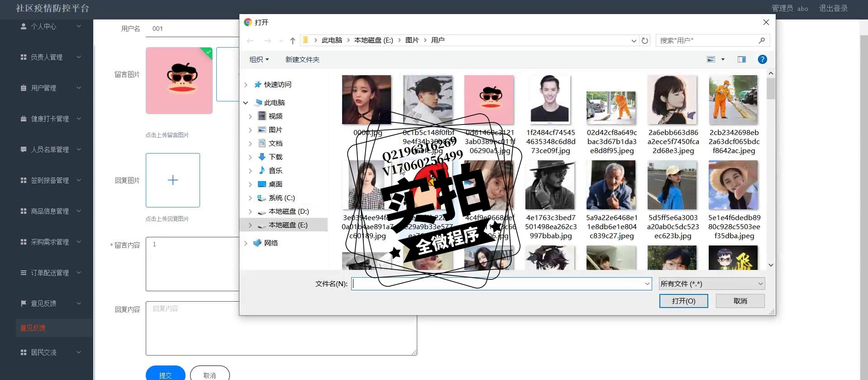The image size is (868, 380).
Task: Open 人员名单管理 sidebar menu
Action: click(51, 149)
